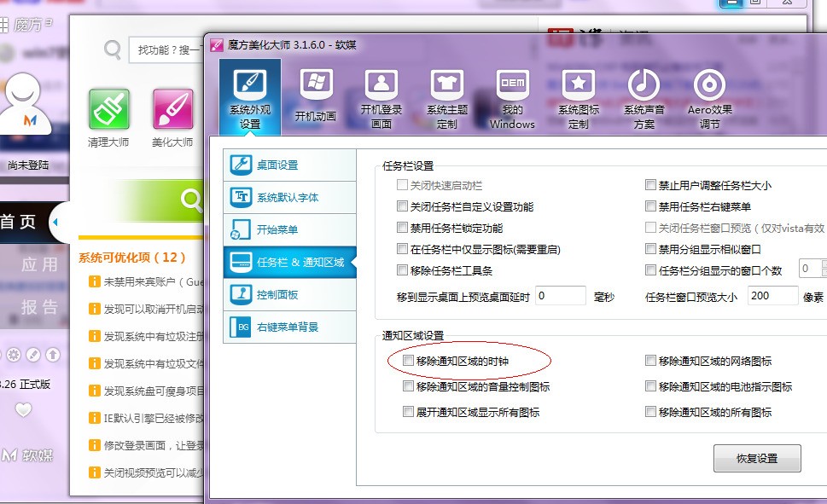Enable 移除通知区域的时钟 to hide clock
The width and height of the screenshot is (827, 504).
click(x=408, y=362)
